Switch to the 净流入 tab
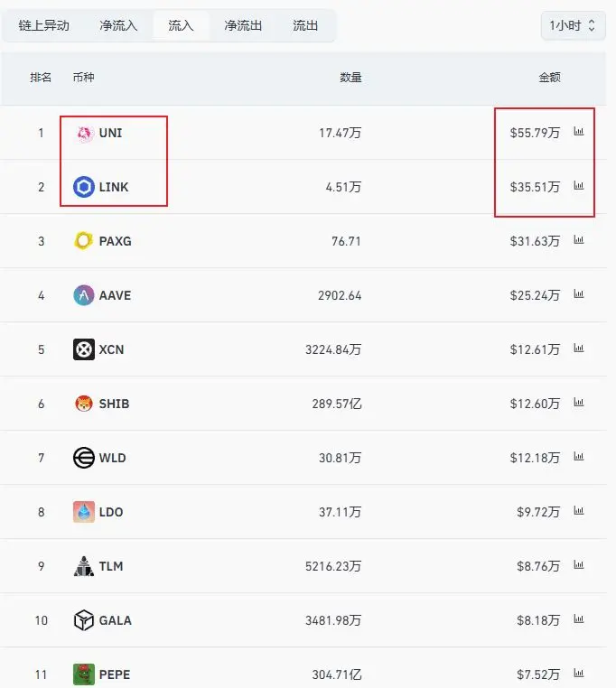 coord(118,26)
